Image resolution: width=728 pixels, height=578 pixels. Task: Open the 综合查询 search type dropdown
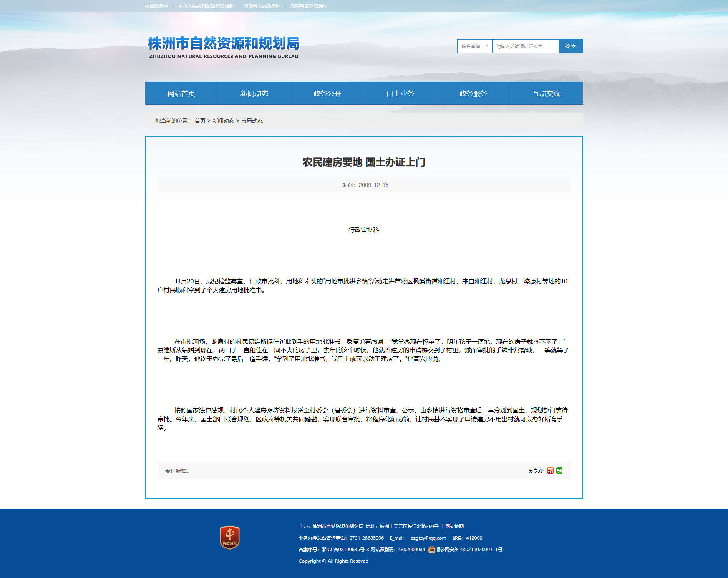coord(474,46)
